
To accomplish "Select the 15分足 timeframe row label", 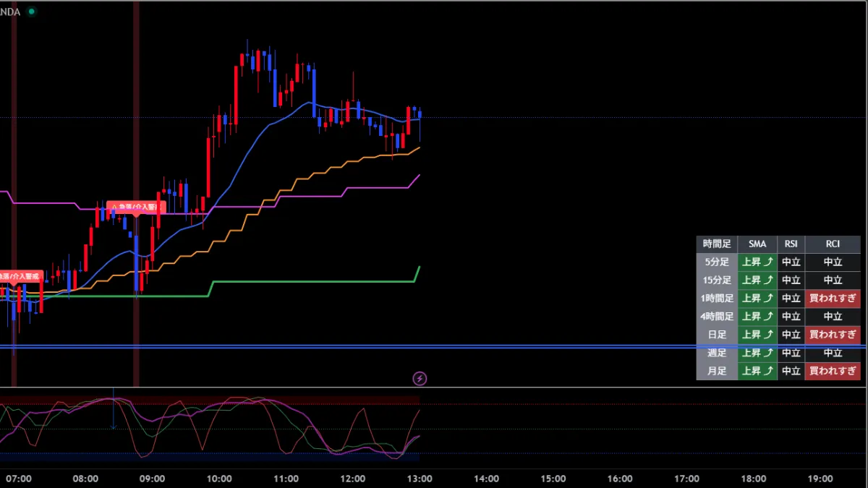I will 716,280.
